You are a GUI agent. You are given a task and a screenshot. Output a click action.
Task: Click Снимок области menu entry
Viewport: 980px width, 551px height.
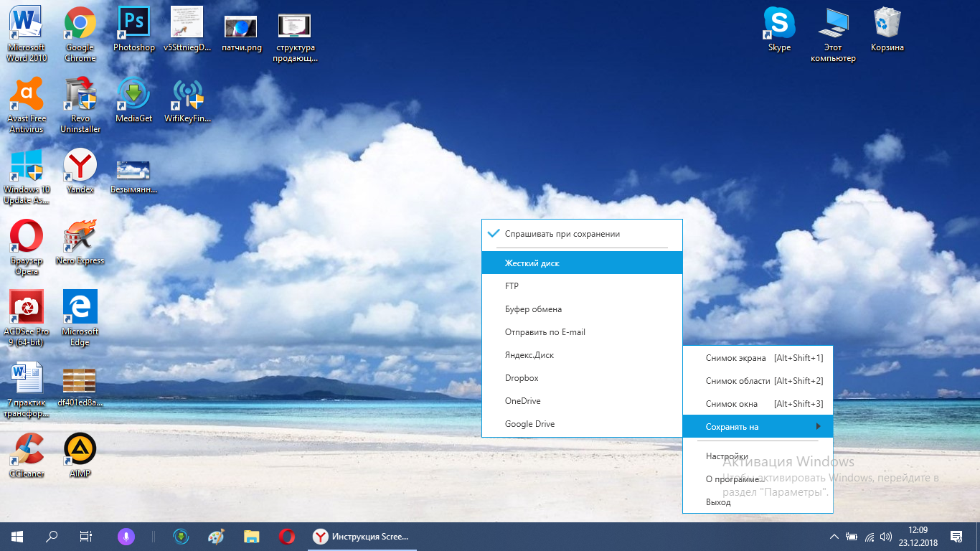coord(758,380)
